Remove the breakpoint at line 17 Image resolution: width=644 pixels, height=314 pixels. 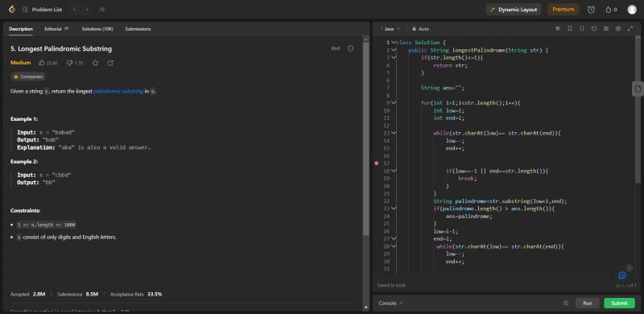(376, 163)
